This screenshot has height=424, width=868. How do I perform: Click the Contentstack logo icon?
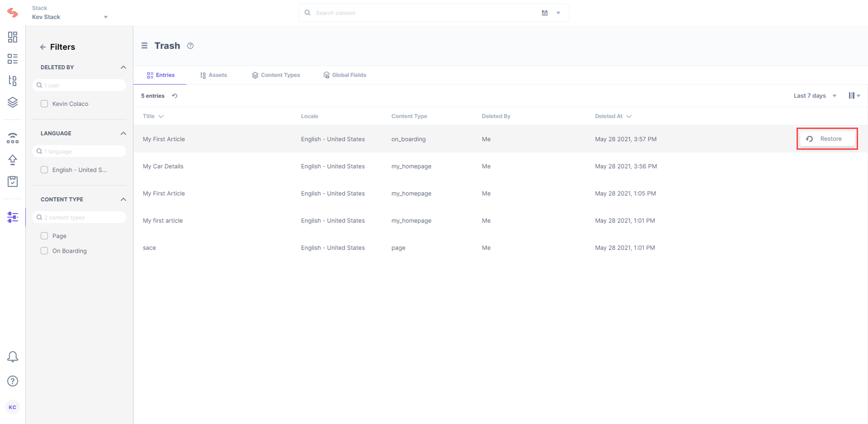(12, 12)
